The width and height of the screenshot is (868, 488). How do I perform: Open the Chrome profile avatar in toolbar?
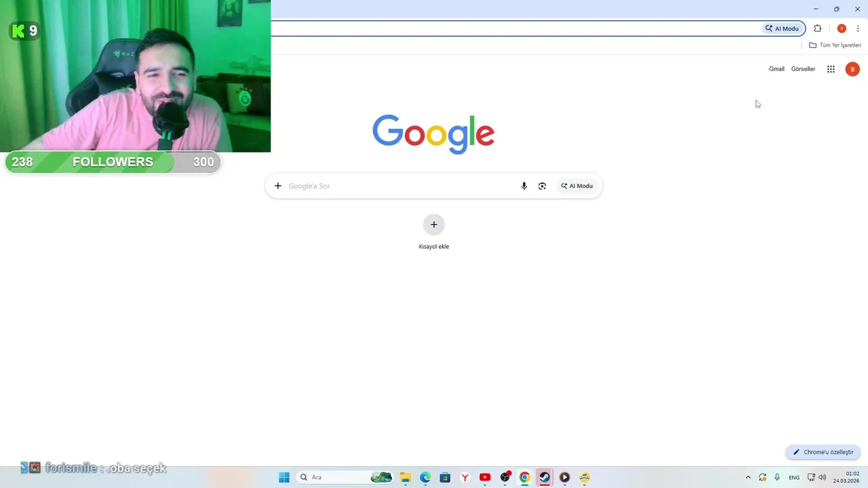(842, 28)
